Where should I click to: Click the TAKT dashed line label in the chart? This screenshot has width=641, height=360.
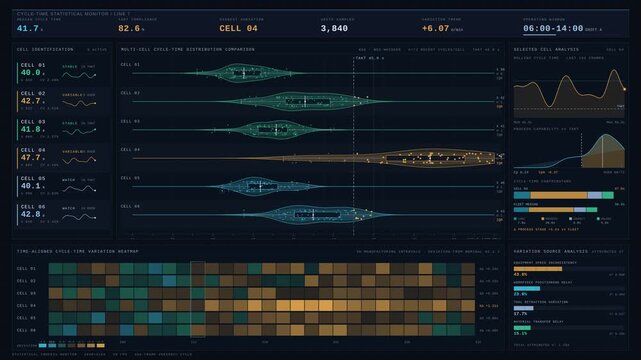click(x=369, y=58)
